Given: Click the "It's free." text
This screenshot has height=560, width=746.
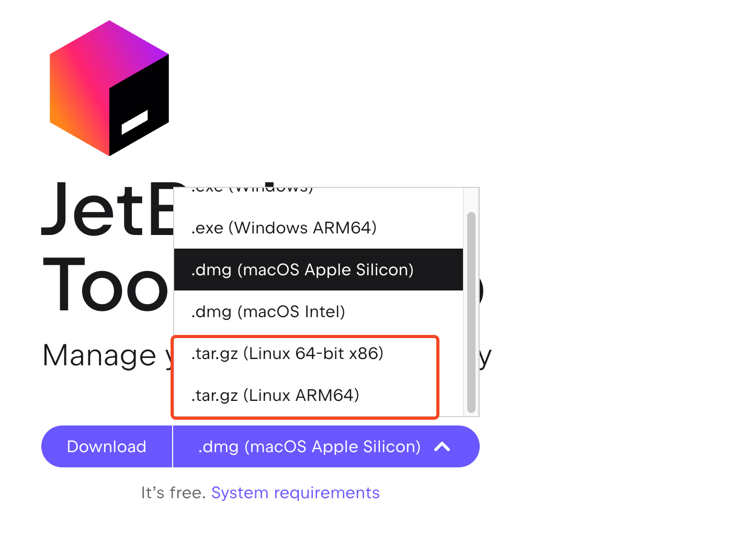Looking at the screenshot, I should pyautogui.click(x=173, y=493).
